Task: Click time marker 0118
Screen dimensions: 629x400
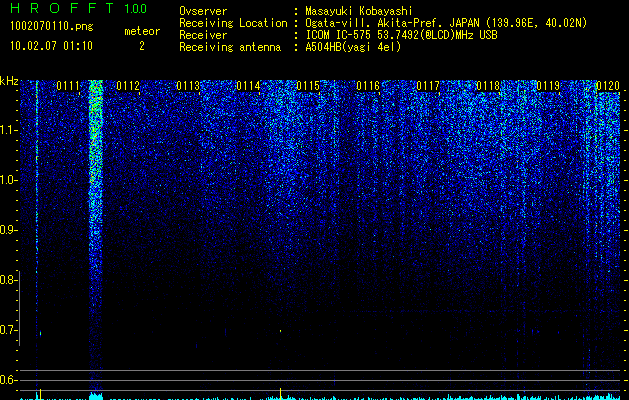Action: (488, 85)
